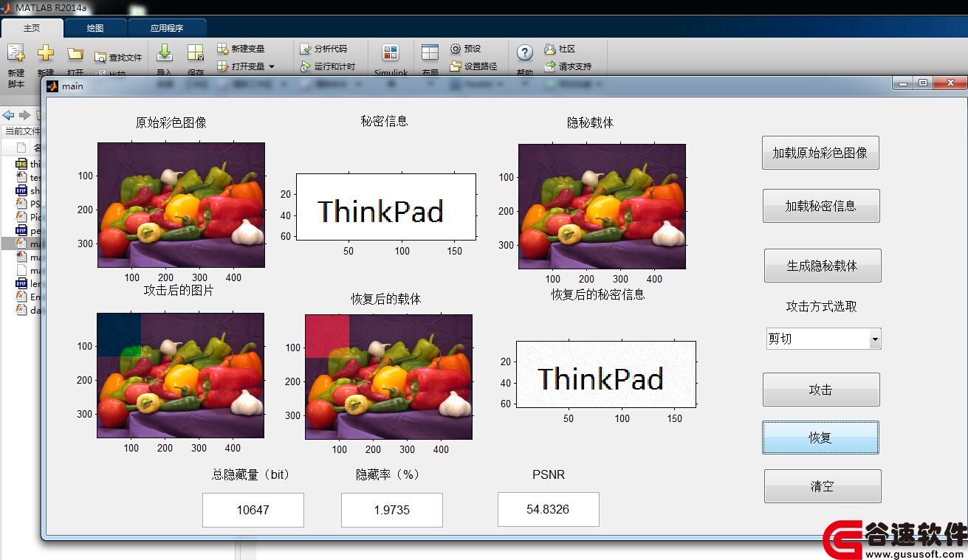The width and height of the screenshot is (968, 560).
Task: Select the JPG file starting with 'thi'
Action: click(28, 164)
